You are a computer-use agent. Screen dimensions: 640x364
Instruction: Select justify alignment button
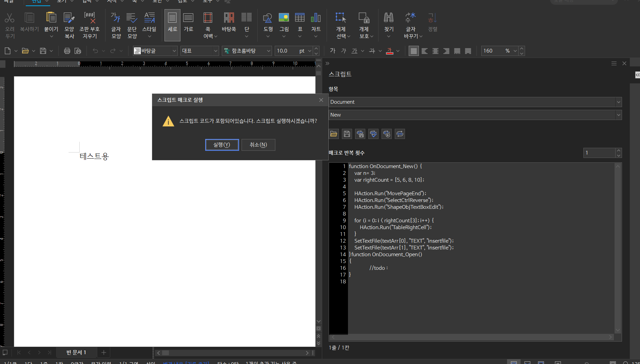pos(413,51)
